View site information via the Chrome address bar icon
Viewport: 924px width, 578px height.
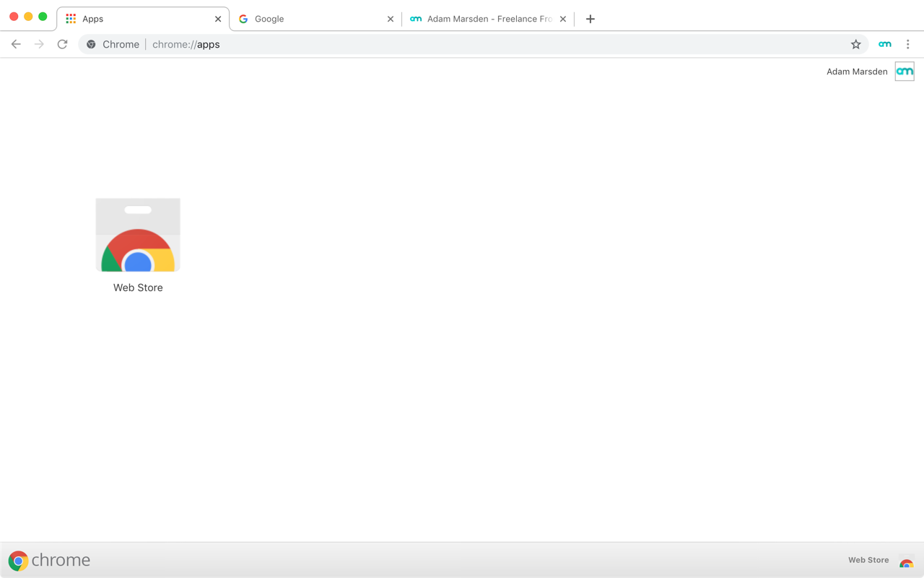coord(91,44)
